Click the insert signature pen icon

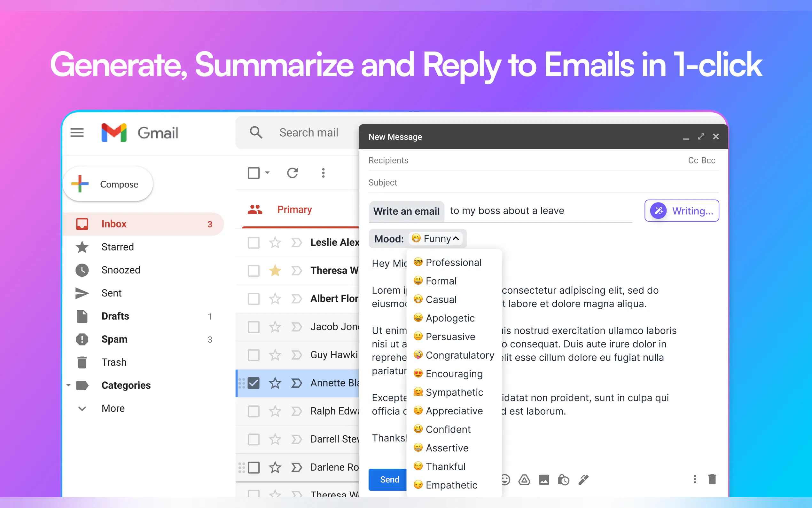[x=583, y=480]
